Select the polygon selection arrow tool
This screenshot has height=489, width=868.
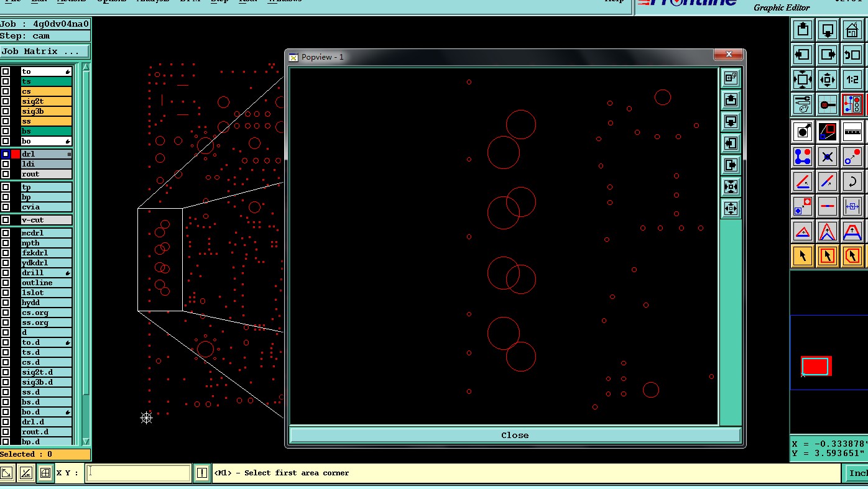[x=852, y=255]
